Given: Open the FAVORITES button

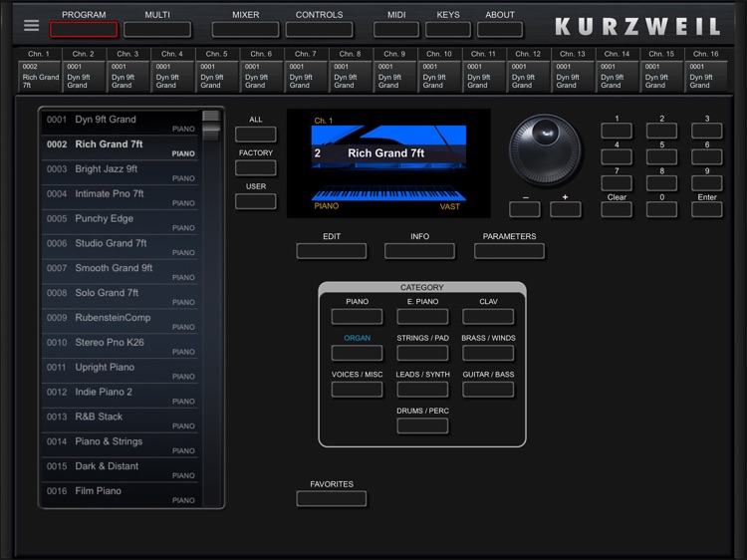Looking at the screenshot, I should 332,498.
